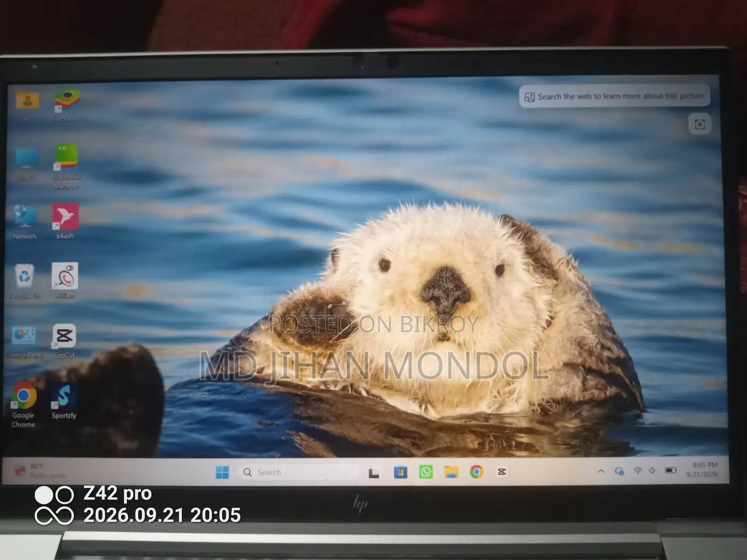Open the Windows Start menu
This screenshot has width=747, height=560.
point(222,472)
